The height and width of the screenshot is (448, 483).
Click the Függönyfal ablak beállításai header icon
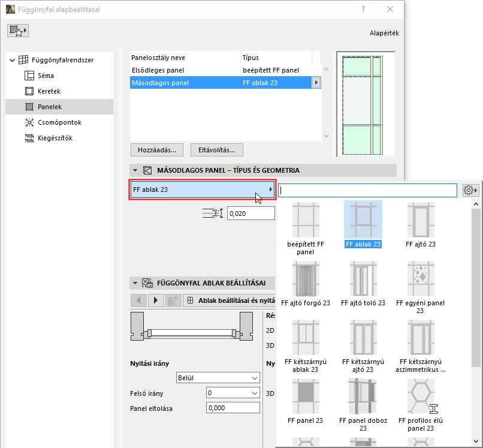tap(147, 282)
